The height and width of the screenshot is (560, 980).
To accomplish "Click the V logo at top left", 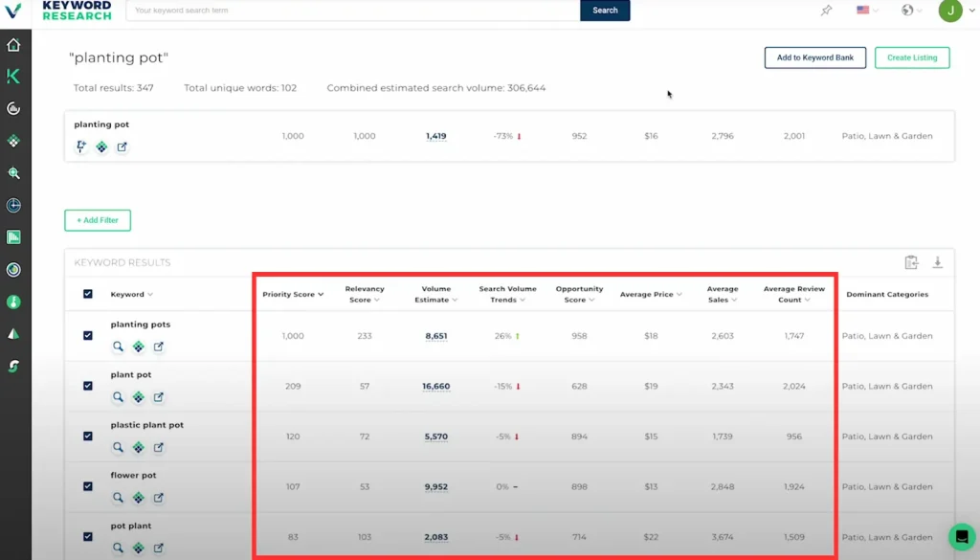I will 13,10.
